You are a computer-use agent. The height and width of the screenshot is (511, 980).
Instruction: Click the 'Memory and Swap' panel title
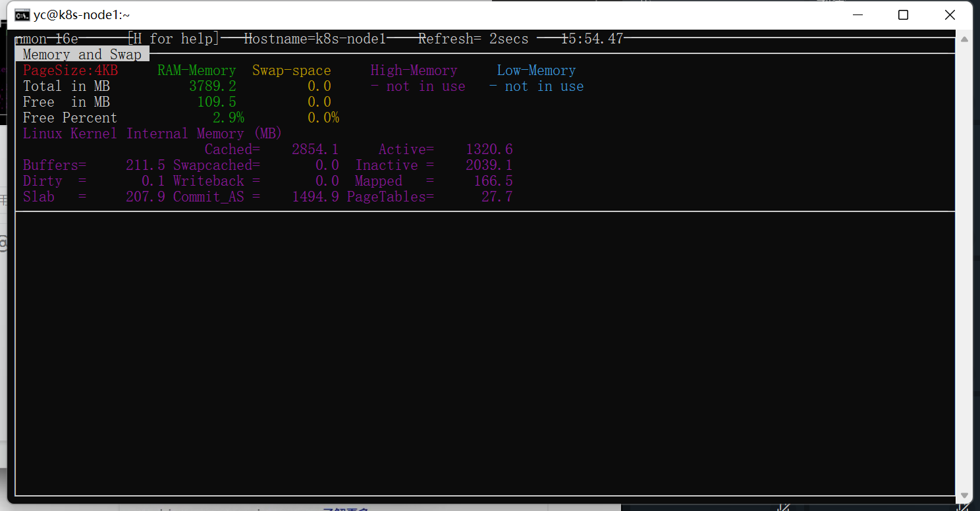(82, 55)
